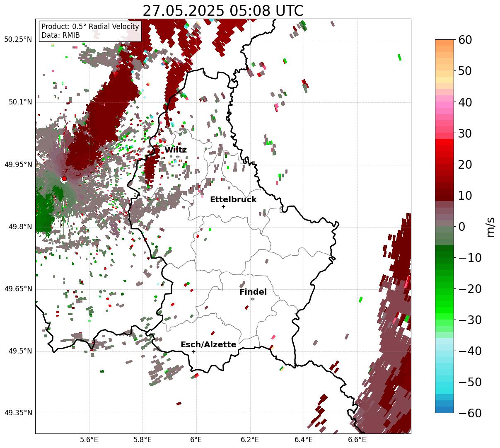Click the colorbar value −50
500x448 pixels.
470,382
